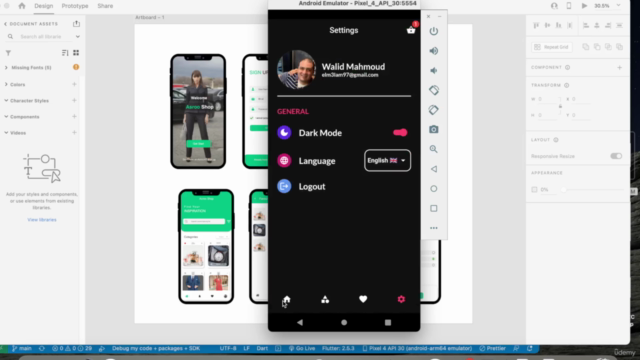Tap the Android recents square in navigation bar
This screenshot has height=360, width=640.
[x=388, y=322]
